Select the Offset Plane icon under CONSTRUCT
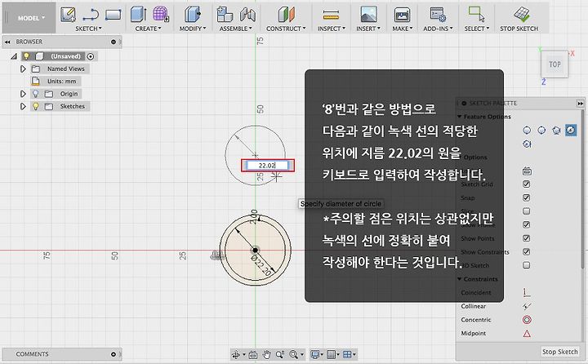Image resolution: width=588 pixels, height=364 pixels. pos(286,15)
